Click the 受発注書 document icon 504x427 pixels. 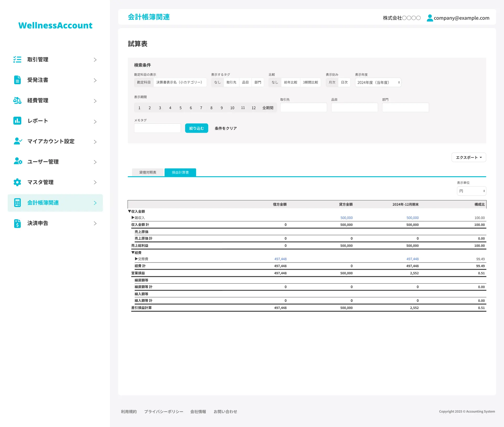click(17, 80)
